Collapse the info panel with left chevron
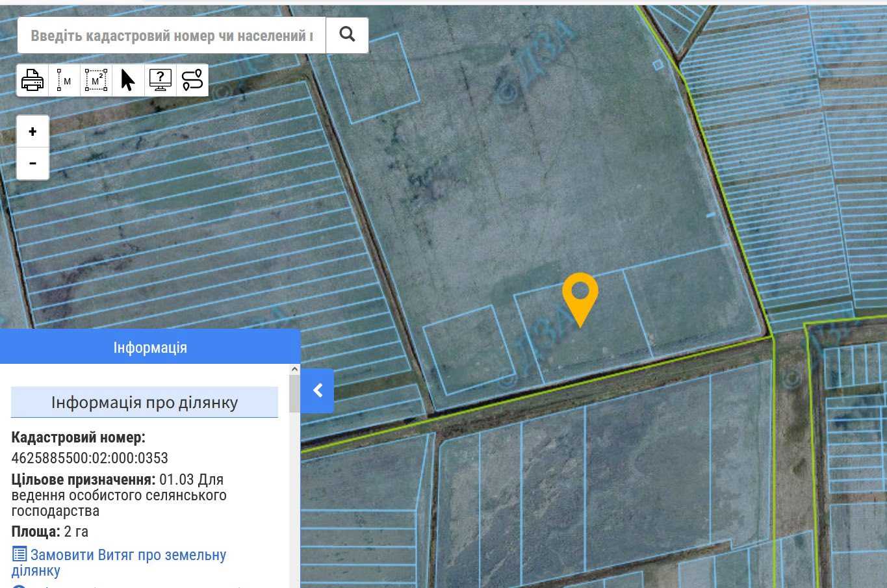The image size is (887, 588). 318,390
